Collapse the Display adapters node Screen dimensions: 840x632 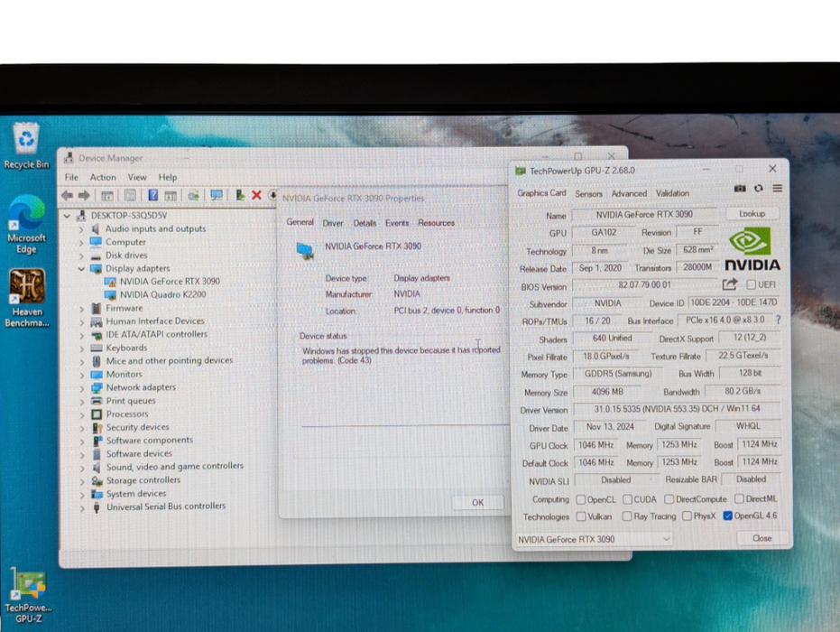(x=81, y=268)
